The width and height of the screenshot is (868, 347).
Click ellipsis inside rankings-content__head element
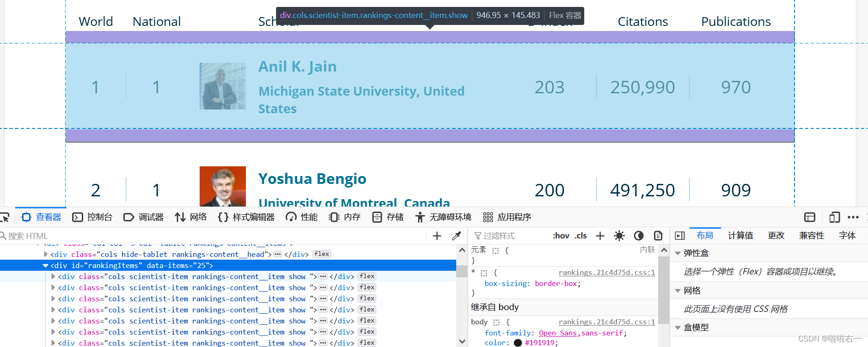(x=278, y=254)
